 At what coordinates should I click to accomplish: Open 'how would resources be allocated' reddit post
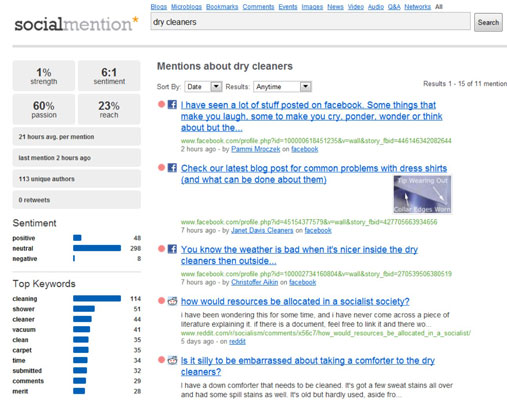point(295,301)
